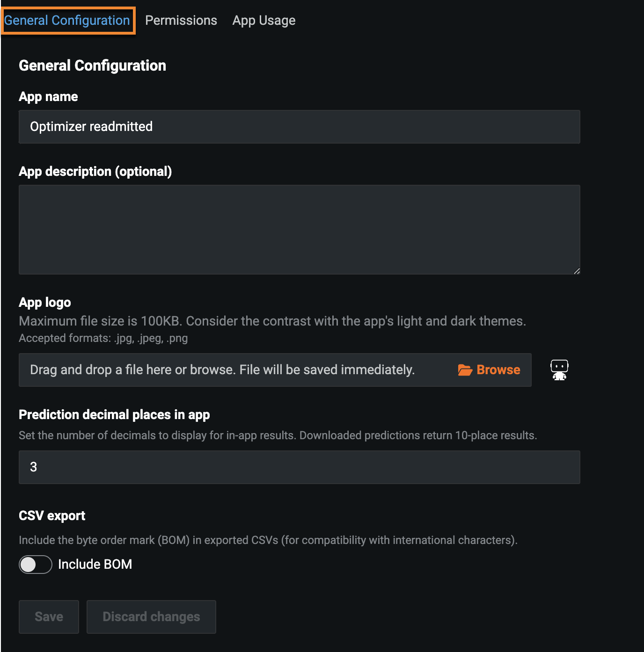Screen dimensions: 644x652
Task: Click the App logo label
Action: pyautogui.click(x=45, y=303)
